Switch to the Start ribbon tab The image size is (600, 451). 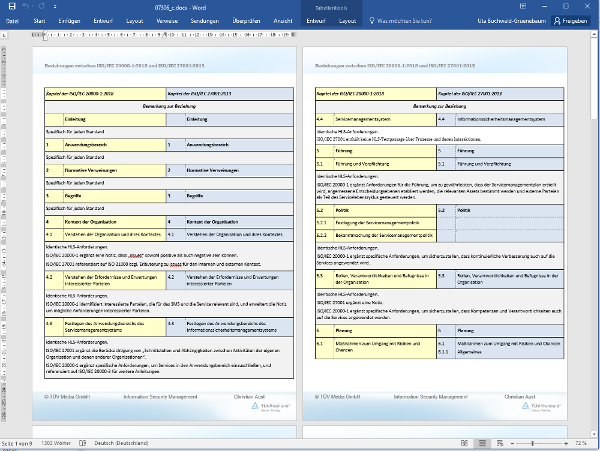[x=39, y=21]
